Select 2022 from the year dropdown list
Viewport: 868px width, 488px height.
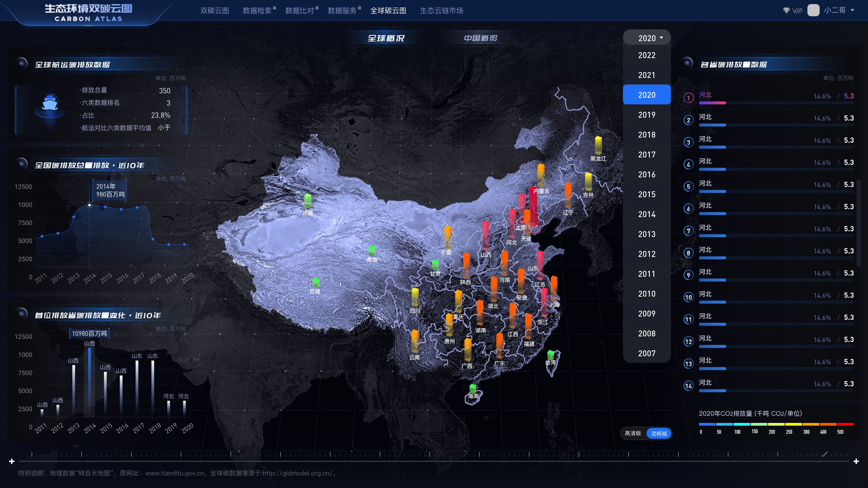click(647, 55)
